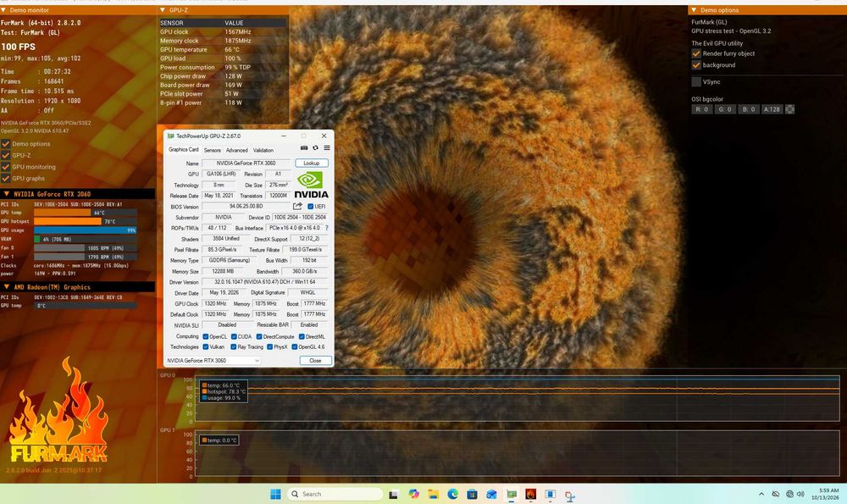Image resolution: width=847 pixels, height=504 pixels.
Task: Open File Explorer from the taskbar
Action: pyautogui.click(x=433, y=494)
